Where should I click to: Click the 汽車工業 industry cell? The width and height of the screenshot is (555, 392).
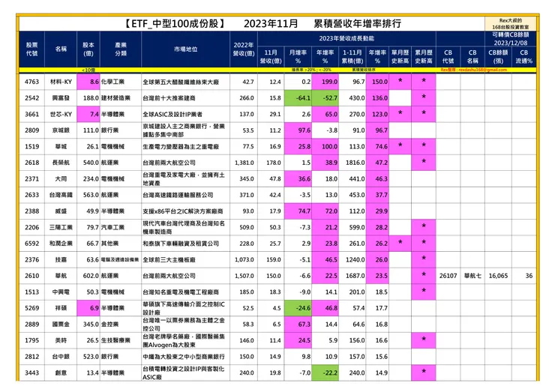121,228
